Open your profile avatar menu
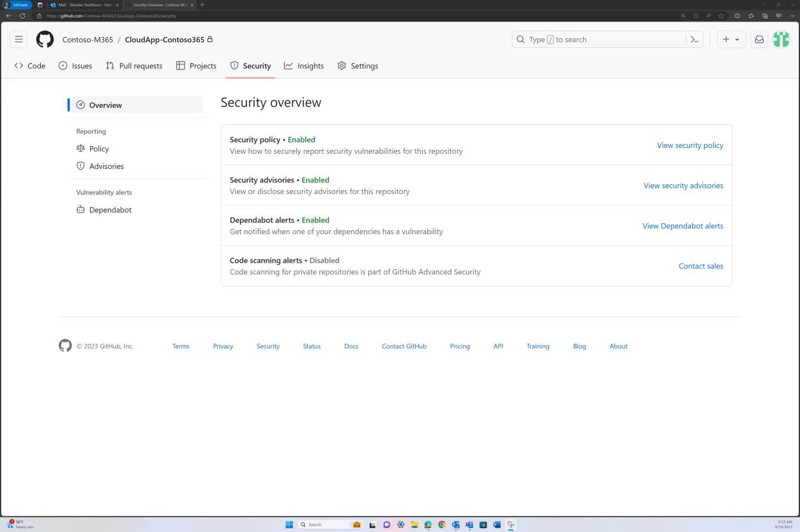Screen dimensions: 800x532 click(x=781, y=39)
